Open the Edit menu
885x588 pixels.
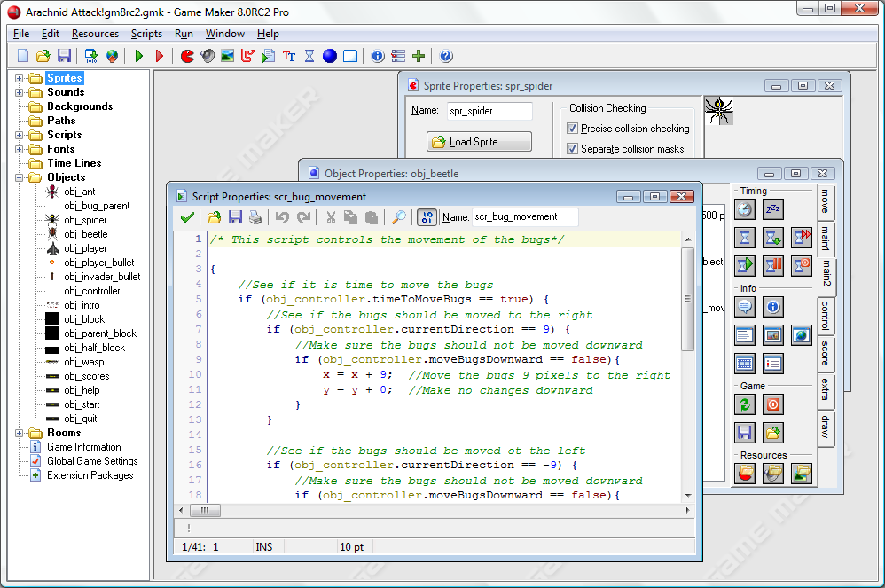coord(51,34)
